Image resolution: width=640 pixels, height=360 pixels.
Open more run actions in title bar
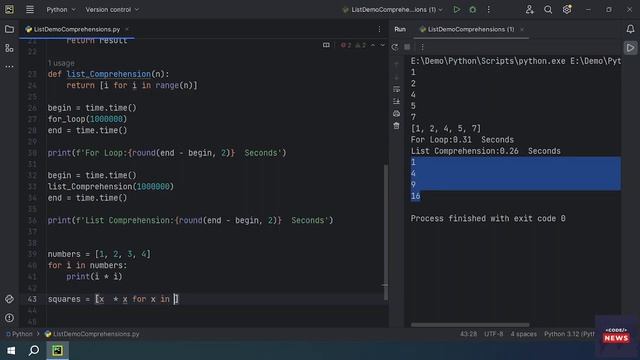tap(489, 9)
